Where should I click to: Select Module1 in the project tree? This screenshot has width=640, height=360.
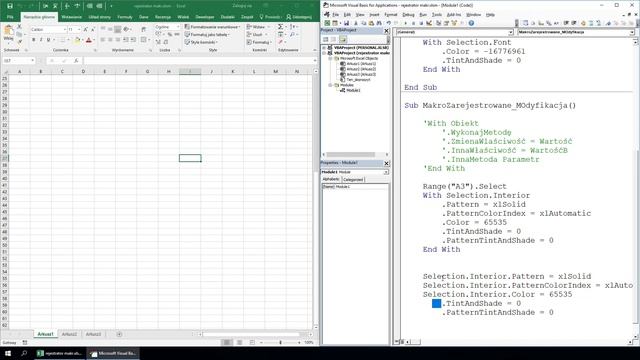(353, 90)
